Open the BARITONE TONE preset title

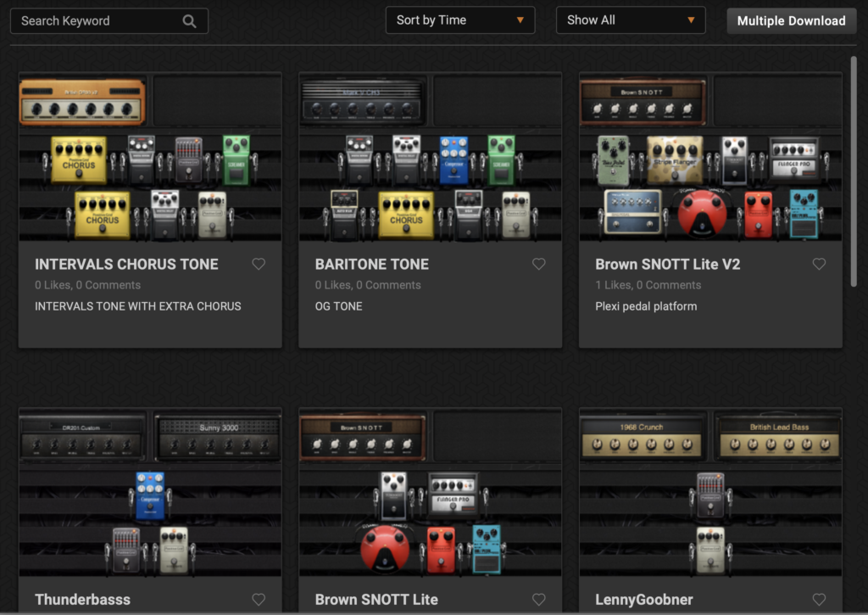(372, 265)
